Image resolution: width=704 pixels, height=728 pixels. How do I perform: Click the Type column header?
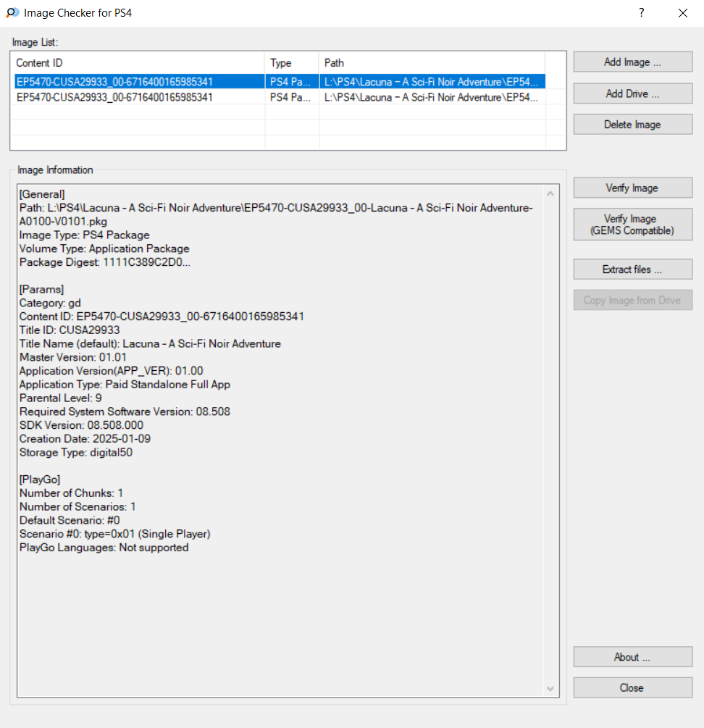pyautogui.click(x=292, y=63)
